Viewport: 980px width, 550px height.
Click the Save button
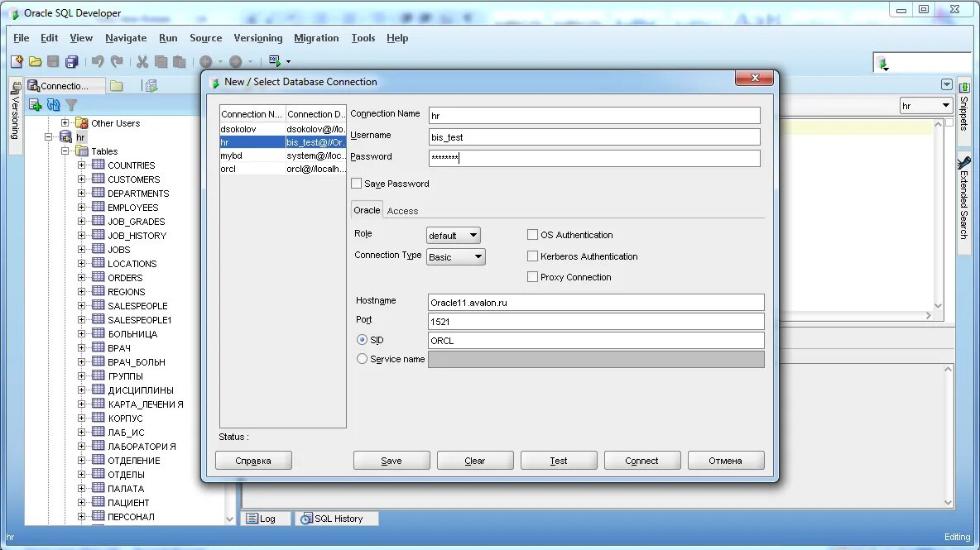coord(392,461)
